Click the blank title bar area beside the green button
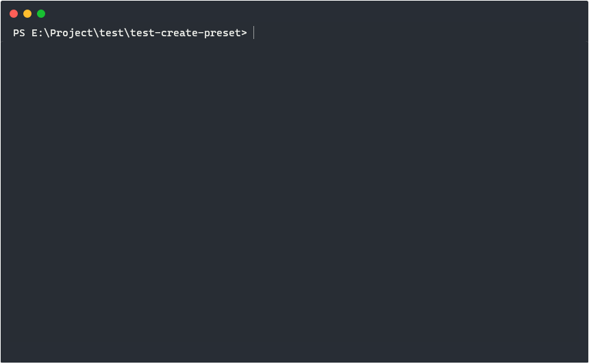This screenshot has height=364, width=589. click(x=316, y=14)
